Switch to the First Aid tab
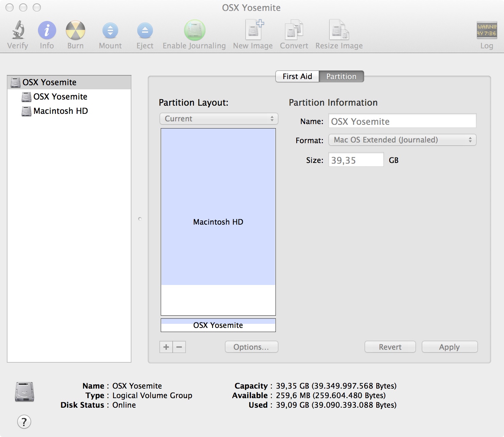This screenshot has width=504, height=437. tap(297, 76)
